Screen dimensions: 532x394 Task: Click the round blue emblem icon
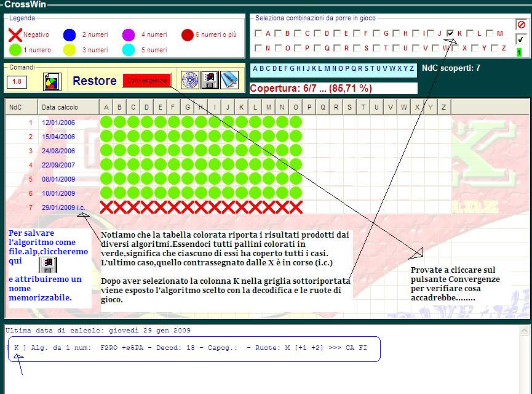[x=190, y=80]
